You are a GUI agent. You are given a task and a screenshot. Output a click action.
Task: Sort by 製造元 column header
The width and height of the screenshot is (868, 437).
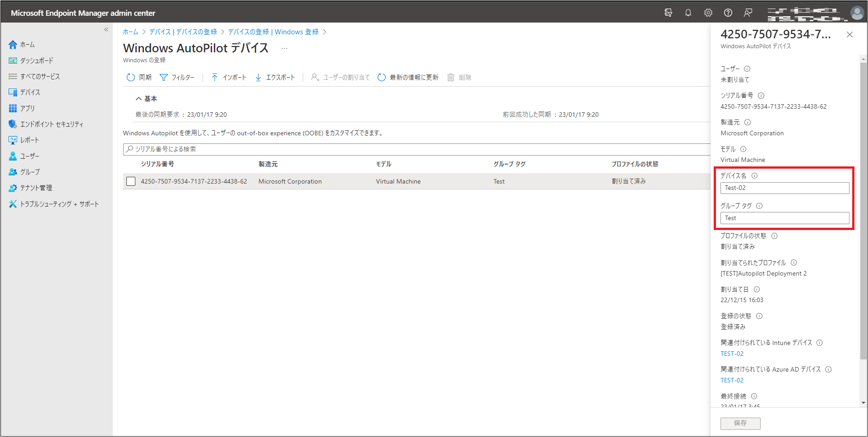click(268, 164)
